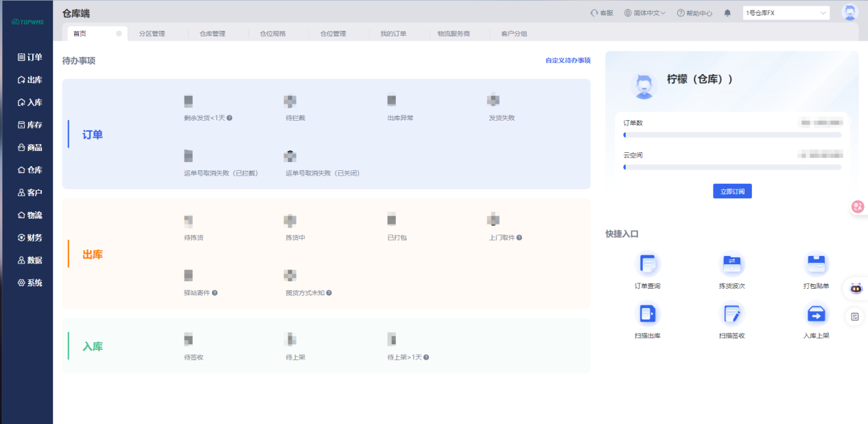Open the robot assistant floating icon
Image resolution: width=868 pixels, height=424 pixels.
tap(856, 288)
